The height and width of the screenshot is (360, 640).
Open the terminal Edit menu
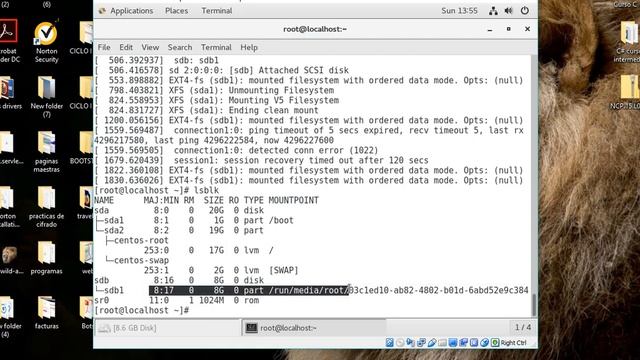(x=126, y=47)
